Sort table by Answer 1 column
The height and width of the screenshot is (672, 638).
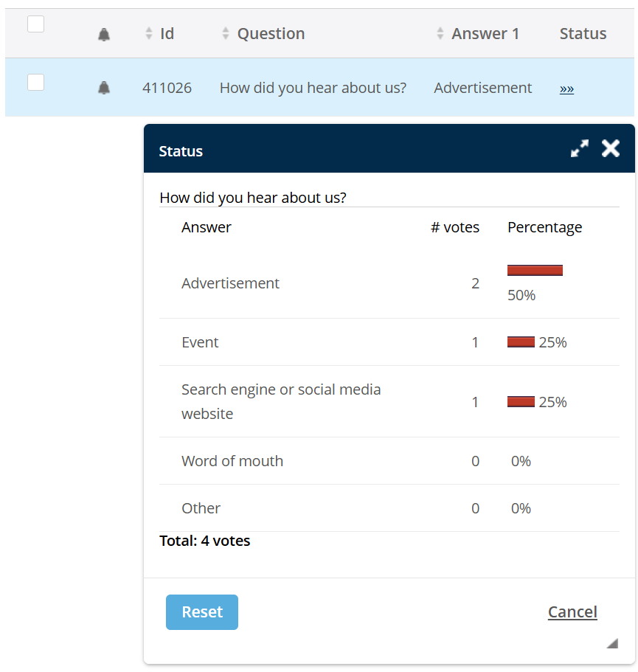(x=477, y=33)
